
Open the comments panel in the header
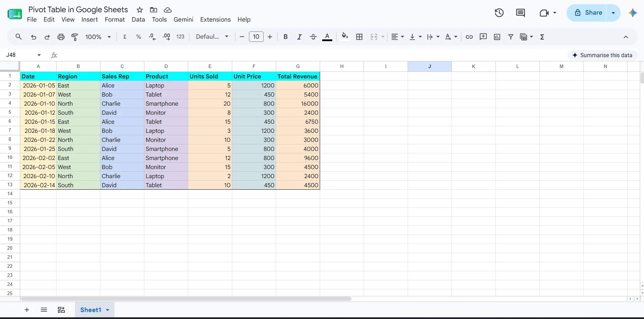coord(521,13)
